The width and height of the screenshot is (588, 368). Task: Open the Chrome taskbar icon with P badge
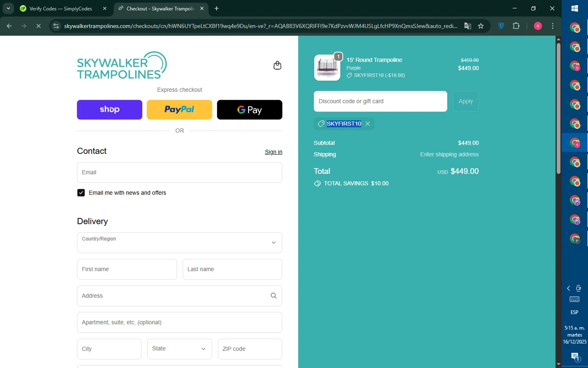click(x=575, y=239)
